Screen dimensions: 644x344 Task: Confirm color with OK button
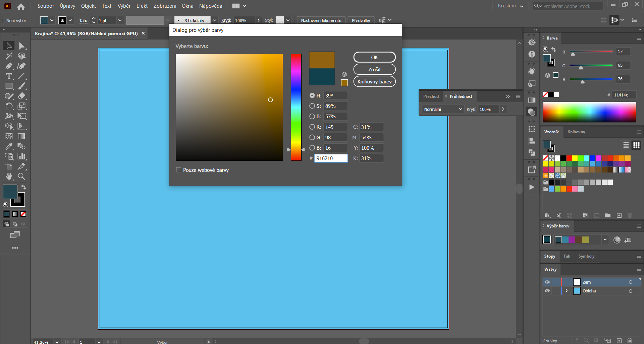374,57
